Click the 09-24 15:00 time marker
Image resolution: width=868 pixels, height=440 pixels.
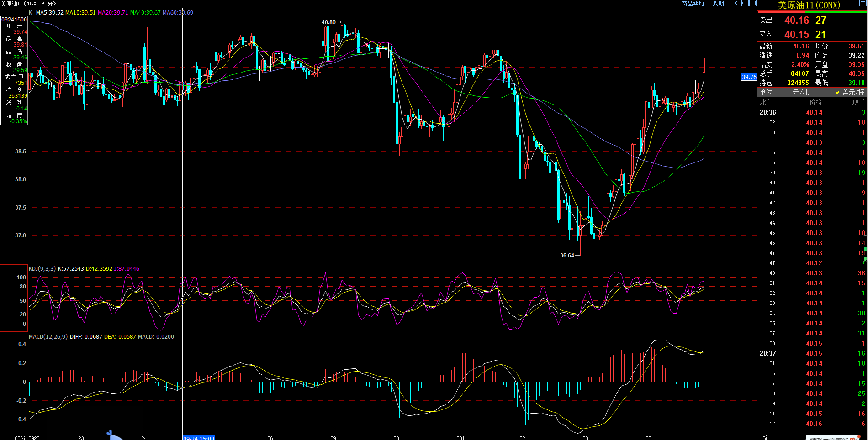(199, 438)
